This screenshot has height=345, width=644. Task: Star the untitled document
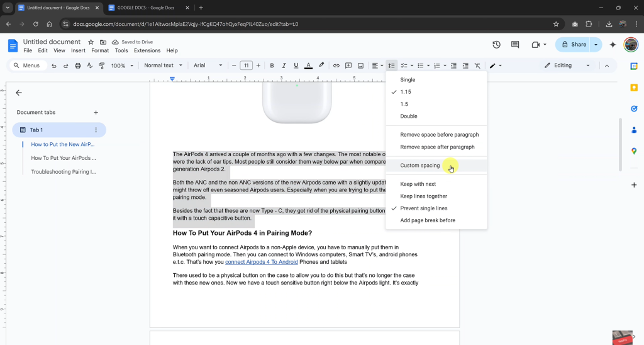pos(91,42)
